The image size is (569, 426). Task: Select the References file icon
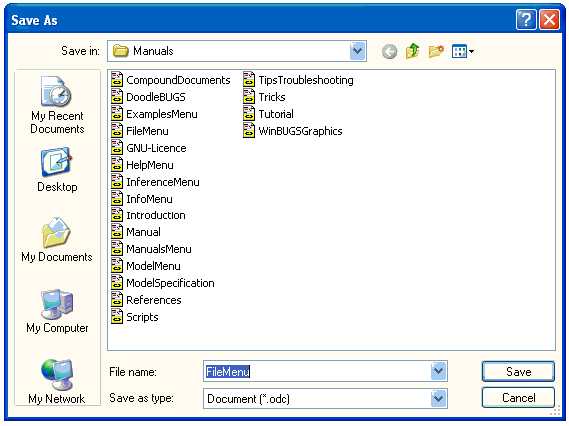[x=117, y=300]
